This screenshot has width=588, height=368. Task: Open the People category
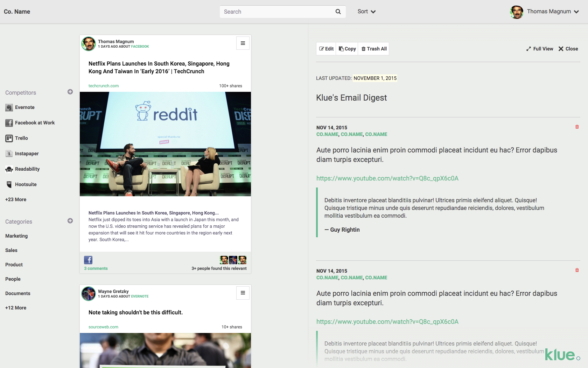(x=13, y=279)
